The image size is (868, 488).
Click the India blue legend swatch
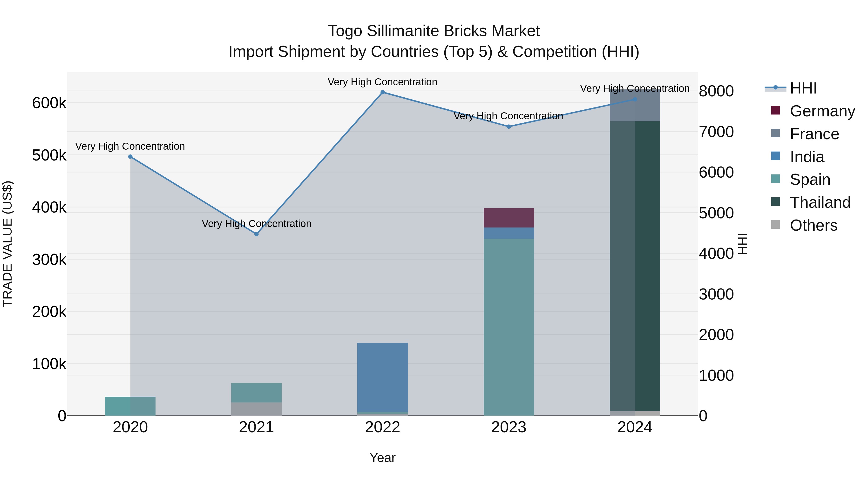point(775,156)
